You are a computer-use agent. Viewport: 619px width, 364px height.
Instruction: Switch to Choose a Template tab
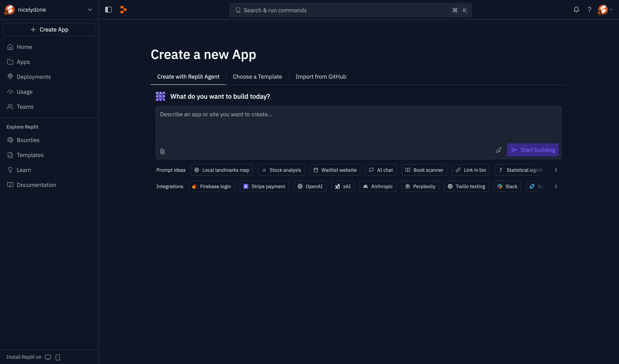pyautogui.click(x=257, y=77)
